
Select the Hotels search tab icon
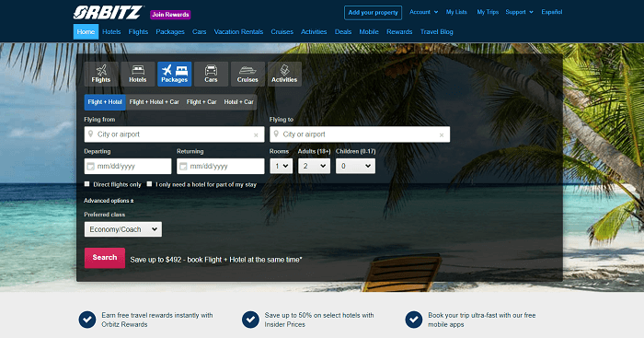tap(138, 74)
